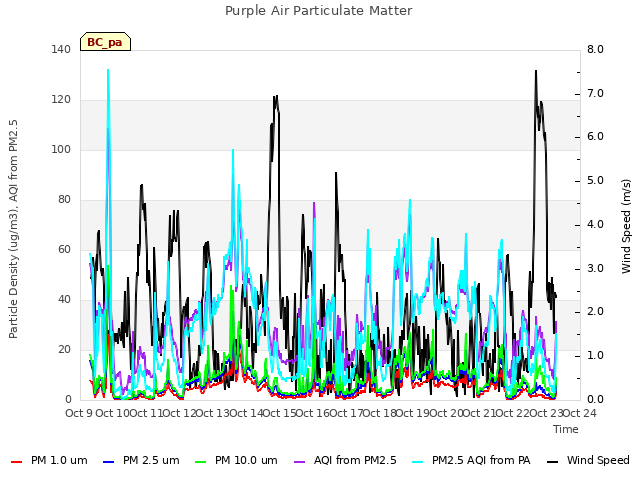Select the AQI from PM2.5 legend label

[x=355, y=460]
